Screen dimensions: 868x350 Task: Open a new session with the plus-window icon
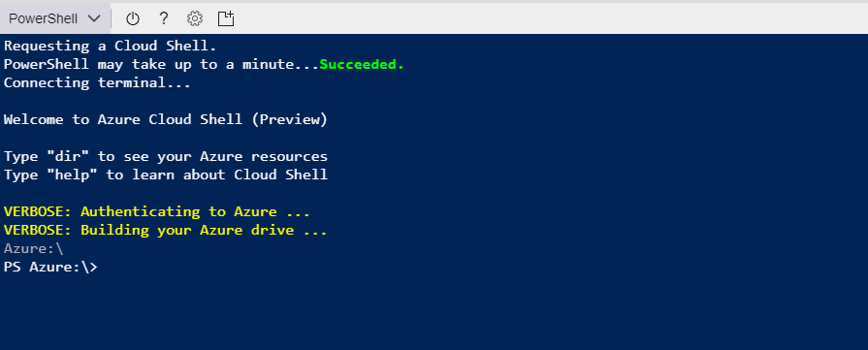[x=226, y=18]
